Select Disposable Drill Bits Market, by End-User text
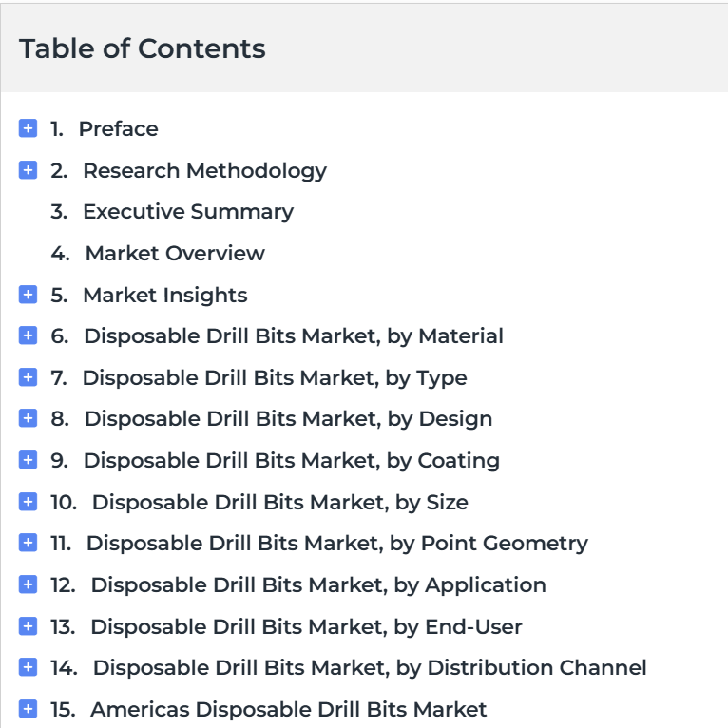Screen dimensions: 728x728 [x=306, y=627]
